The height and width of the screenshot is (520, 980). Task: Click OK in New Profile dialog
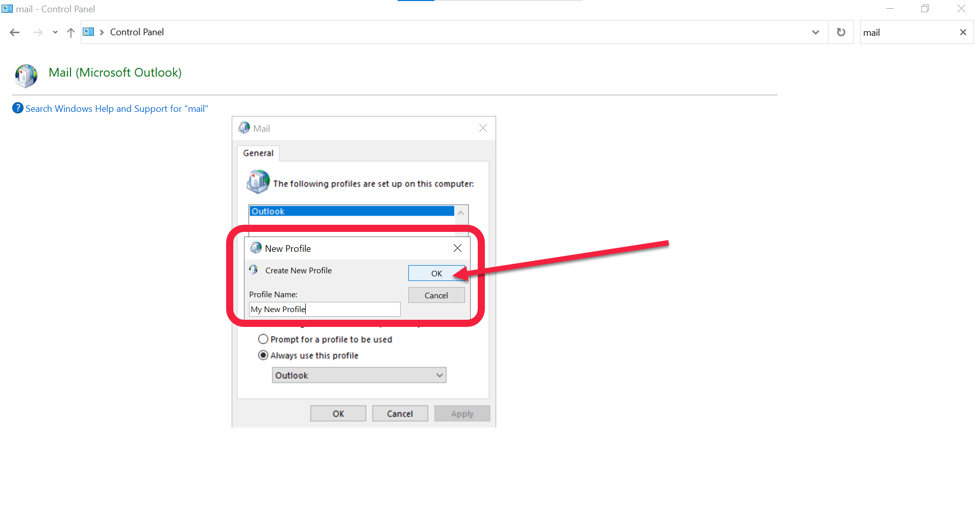(x=436, y=273)
